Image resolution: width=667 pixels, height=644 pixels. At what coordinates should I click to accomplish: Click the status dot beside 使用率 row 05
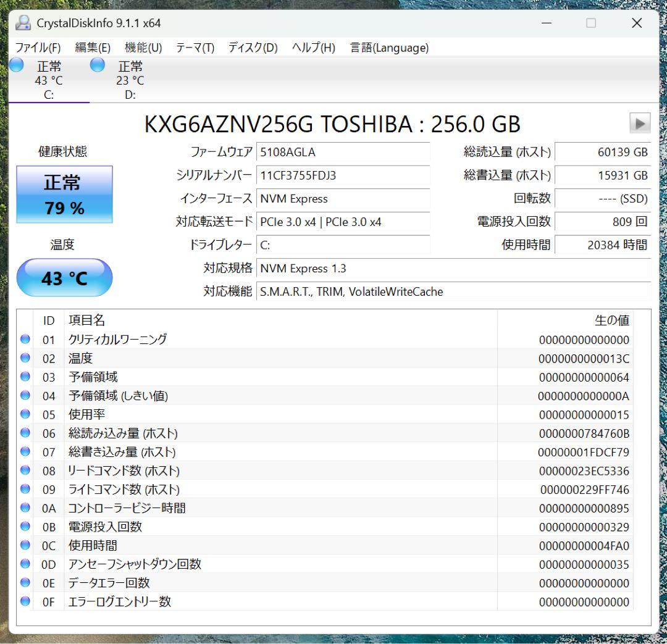[25, 414]
